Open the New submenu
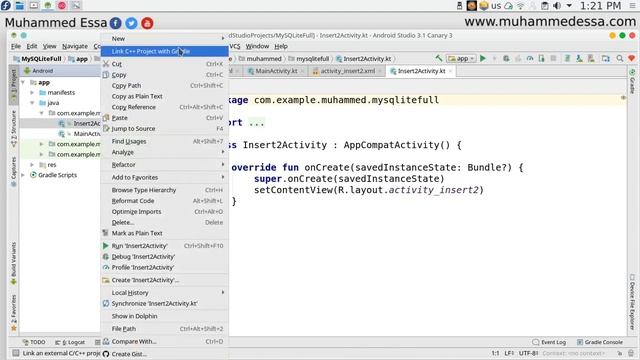 pyautogui.click(x=164, y=38)
